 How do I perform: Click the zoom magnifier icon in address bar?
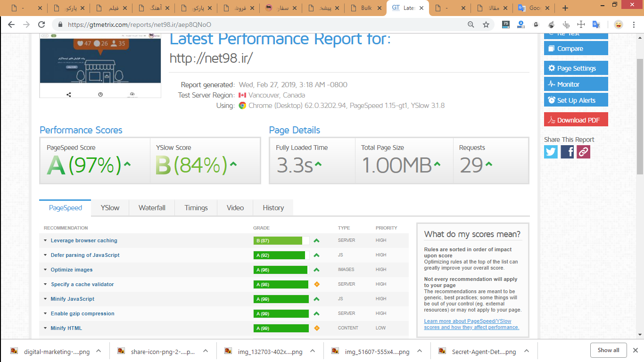pos(471,25)
